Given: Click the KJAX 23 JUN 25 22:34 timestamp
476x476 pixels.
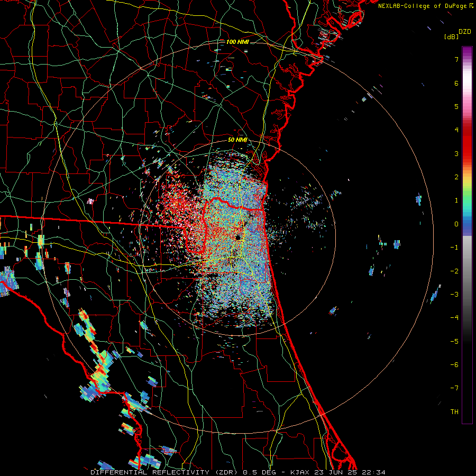Looking at the screenshot, I should pyautogui.click(x=337, y=472).
